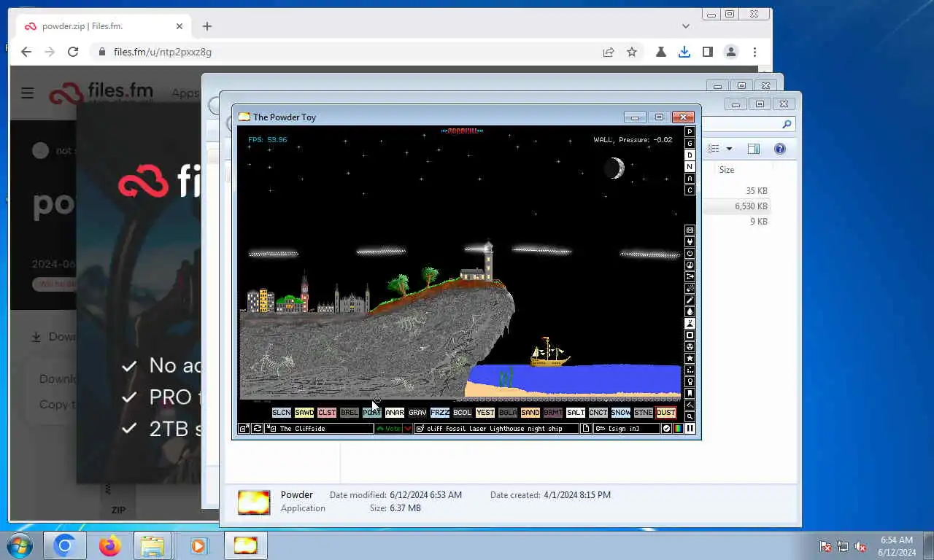
Task: Open the files.fm hamburger menu
Action: pos(28,93)
